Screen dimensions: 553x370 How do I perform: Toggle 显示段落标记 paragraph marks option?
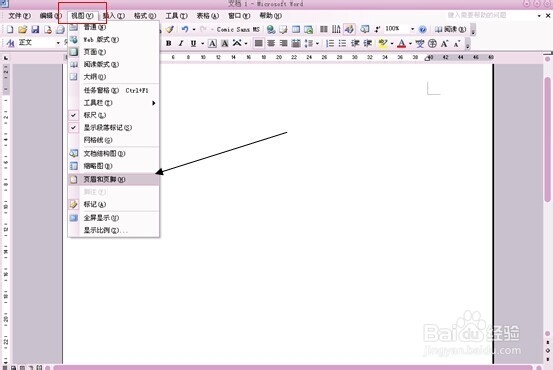coord(114,127)
